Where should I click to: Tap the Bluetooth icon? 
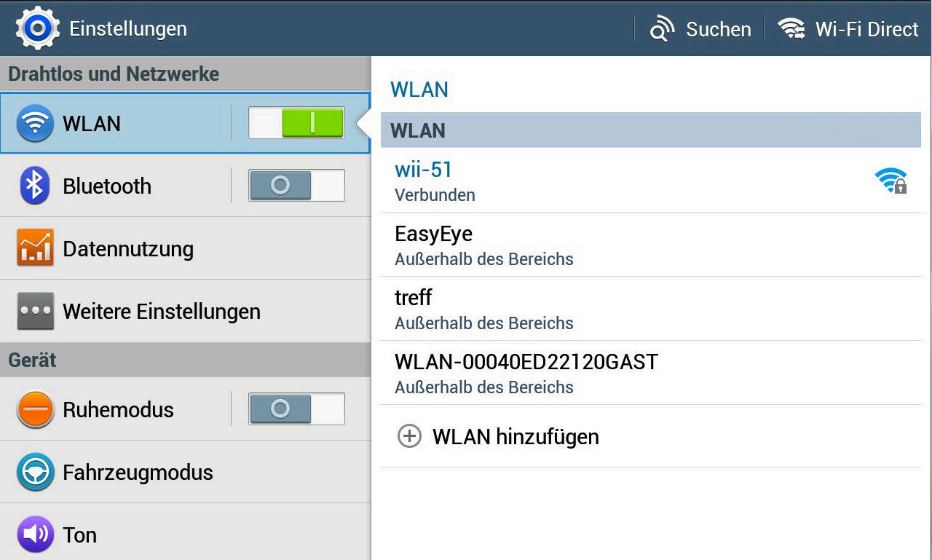[35, 186]
